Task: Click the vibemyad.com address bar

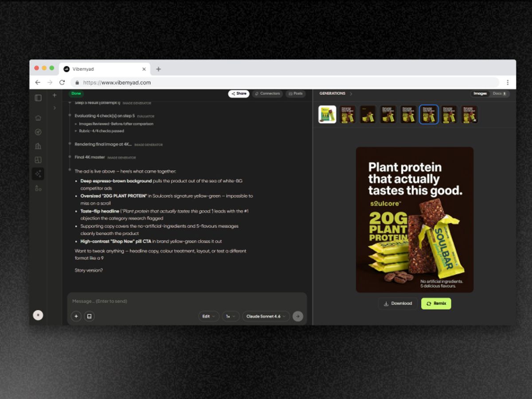Action: pos(285,82)
